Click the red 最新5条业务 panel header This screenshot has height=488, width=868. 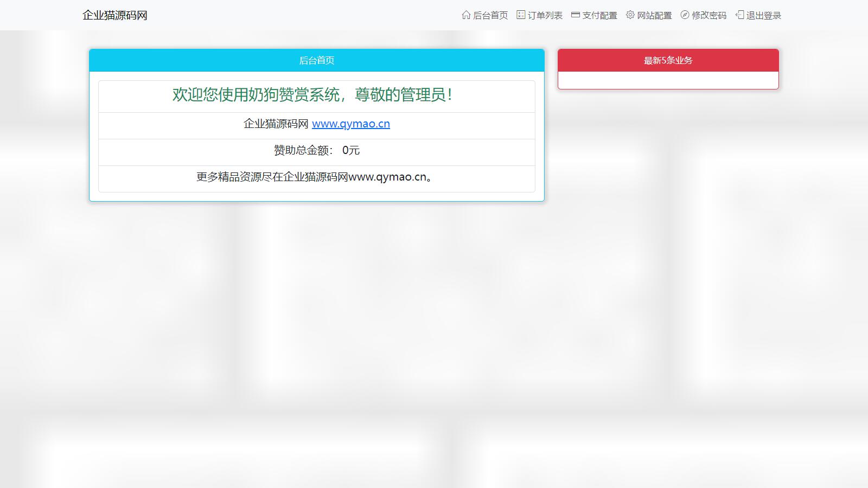(x=668, y=60)
